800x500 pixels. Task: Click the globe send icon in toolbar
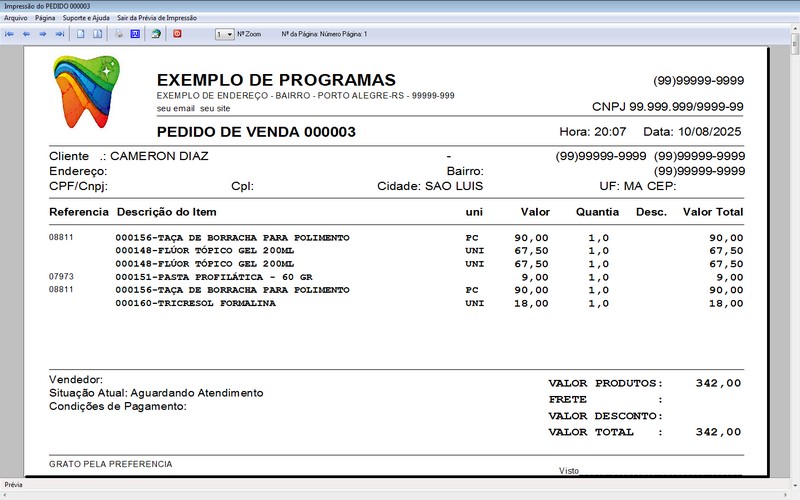pyautogui.click(x=155, y=34)
